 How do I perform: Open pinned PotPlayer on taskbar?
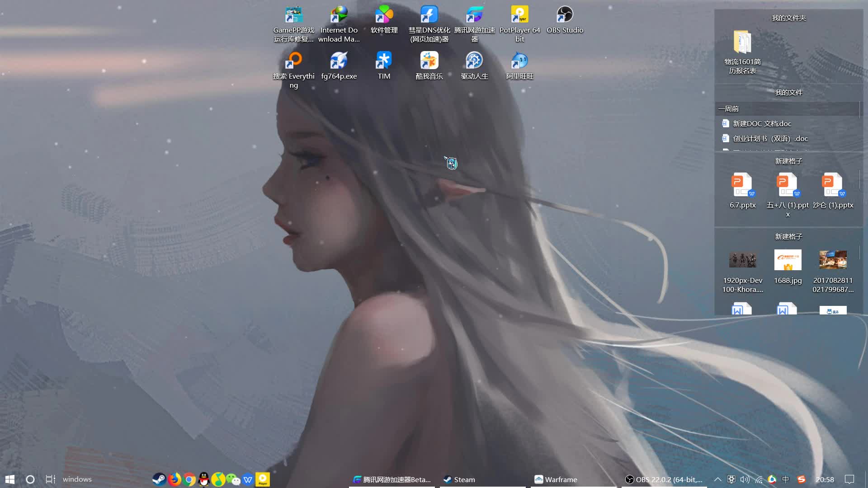tap(263, 479)
